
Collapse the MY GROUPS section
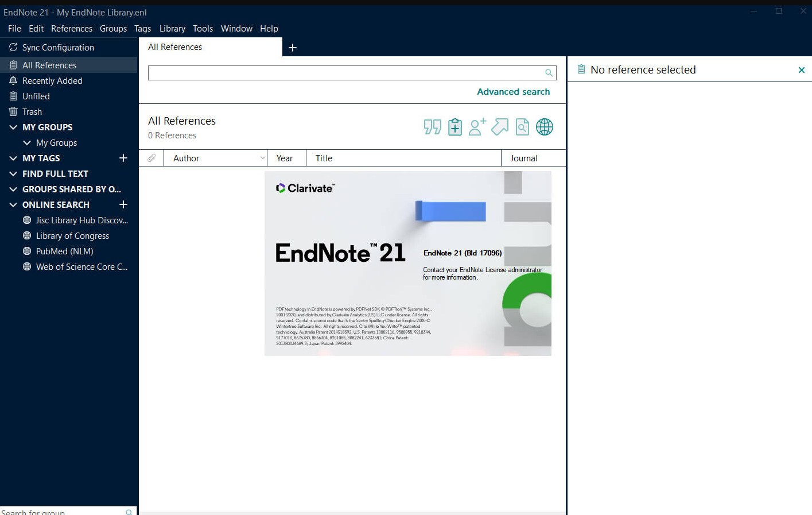tap(13, 127)
